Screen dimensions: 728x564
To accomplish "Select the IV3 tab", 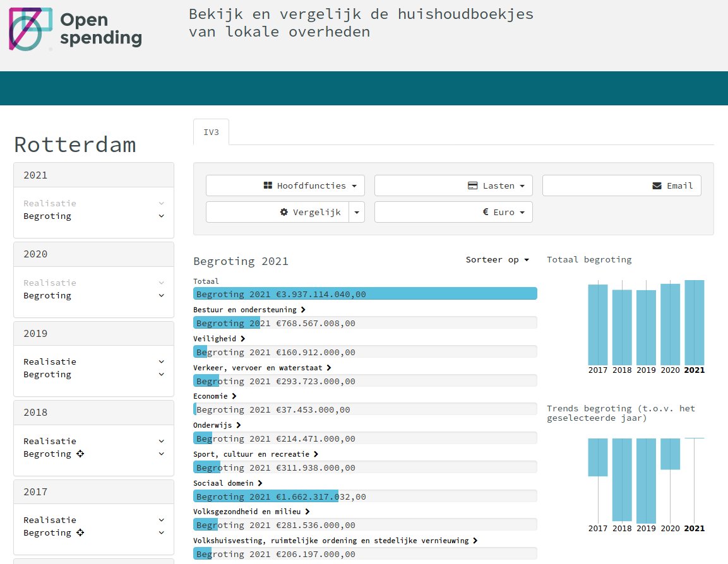I will click(x=211, y=132).
